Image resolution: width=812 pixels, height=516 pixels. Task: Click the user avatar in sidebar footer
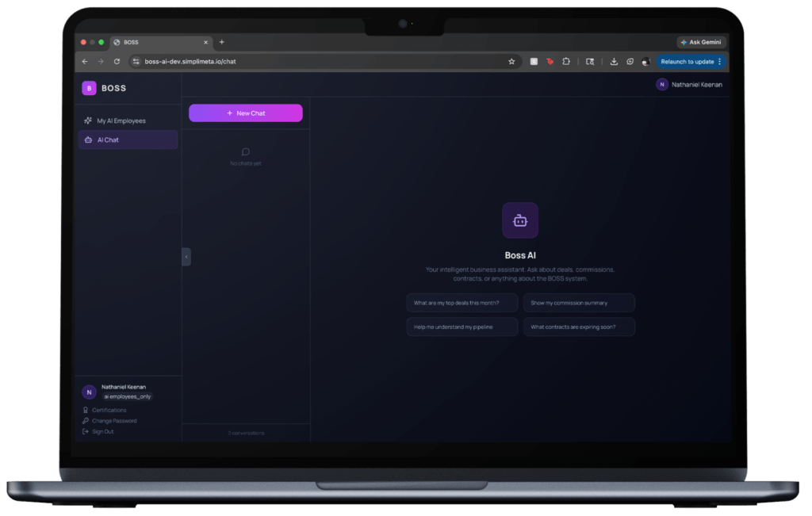pyautogui.click(x=89, y=392)
